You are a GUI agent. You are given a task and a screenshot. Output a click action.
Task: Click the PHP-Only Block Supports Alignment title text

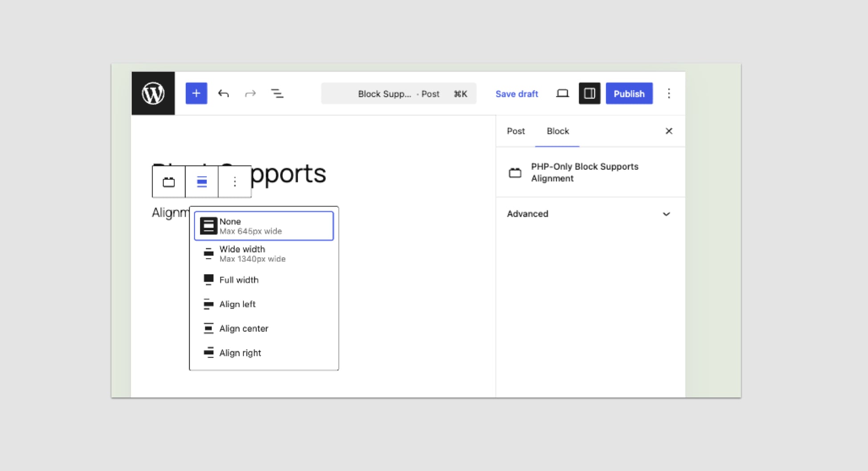point(585,172)
